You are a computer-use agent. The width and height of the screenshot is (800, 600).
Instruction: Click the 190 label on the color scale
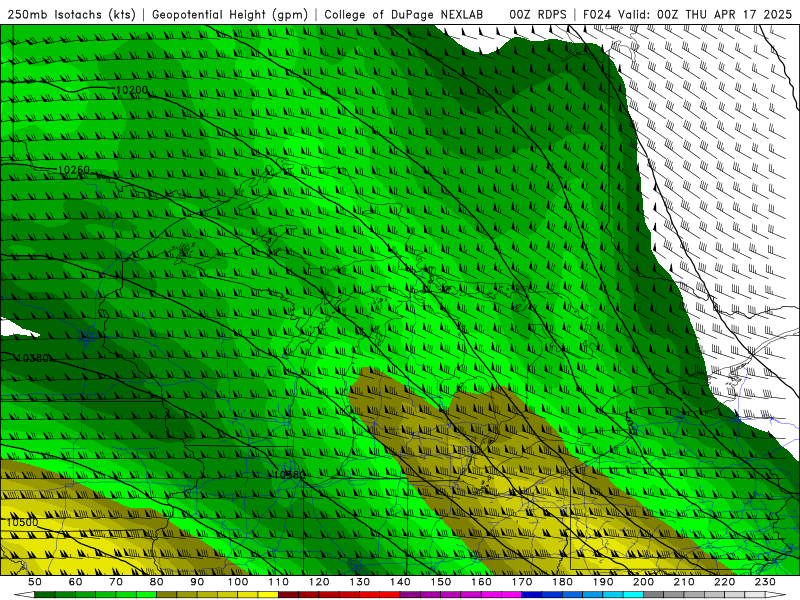[x=603, y=582]
